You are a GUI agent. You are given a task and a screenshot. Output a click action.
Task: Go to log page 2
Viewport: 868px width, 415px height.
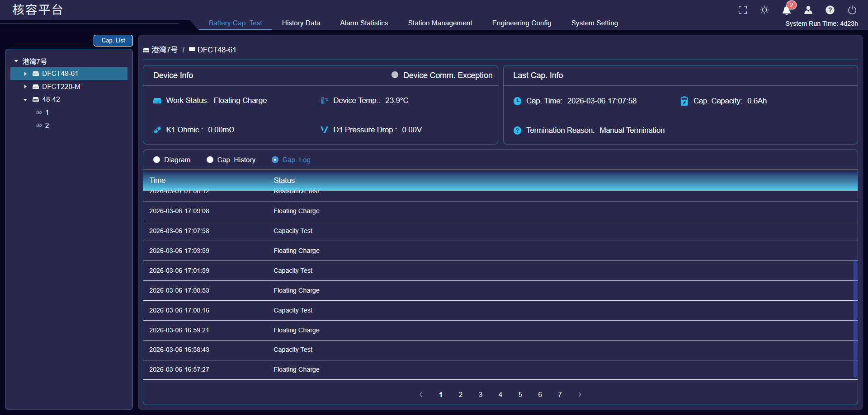pyautogui.click(x=461, y=395)
